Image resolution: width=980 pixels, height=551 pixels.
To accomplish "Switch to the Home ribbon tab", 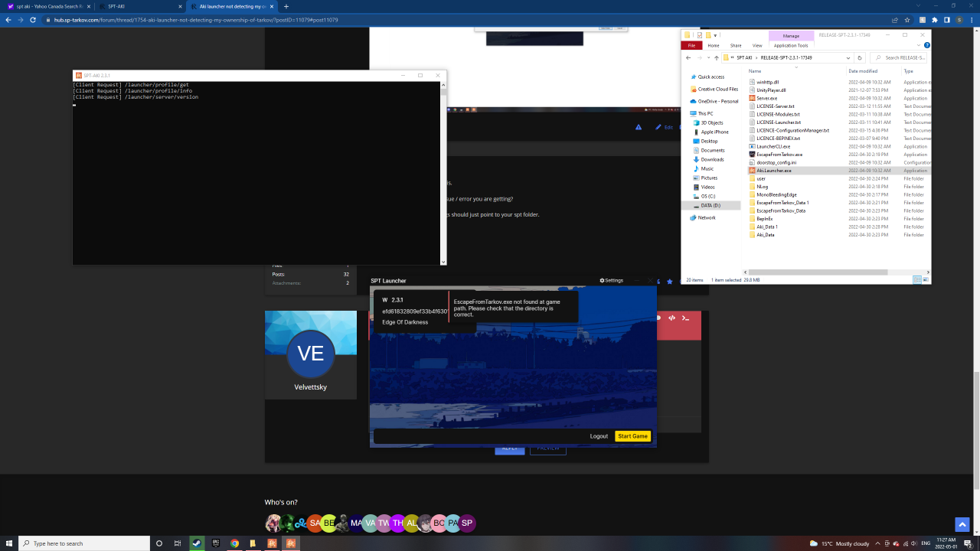I will tap(713, 45).
